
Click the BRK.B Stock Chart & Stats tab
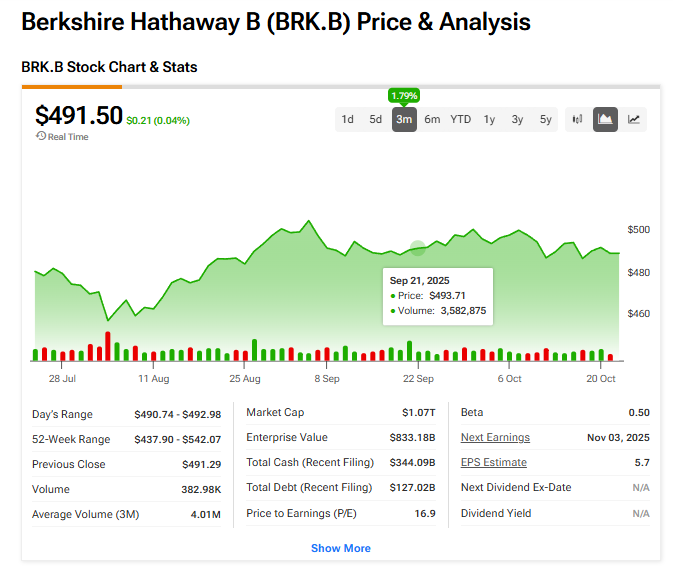coord(109,67)
